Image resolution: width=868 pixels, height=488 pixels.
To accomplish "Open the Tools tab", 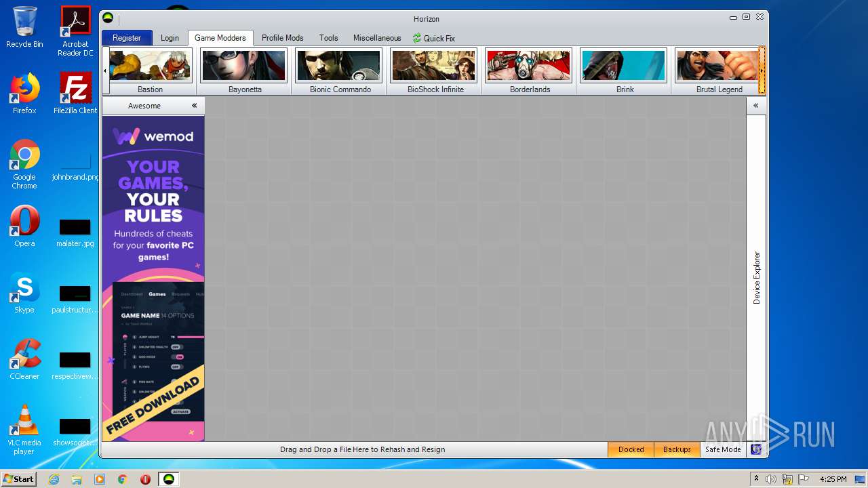I will [329, 38].
